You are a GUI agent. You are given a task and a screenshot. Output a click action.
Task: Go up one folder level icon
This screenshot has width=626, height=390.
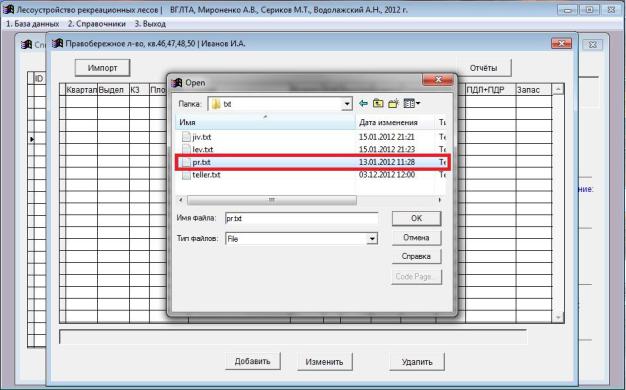pyautogui.click(x=378, y=104)
